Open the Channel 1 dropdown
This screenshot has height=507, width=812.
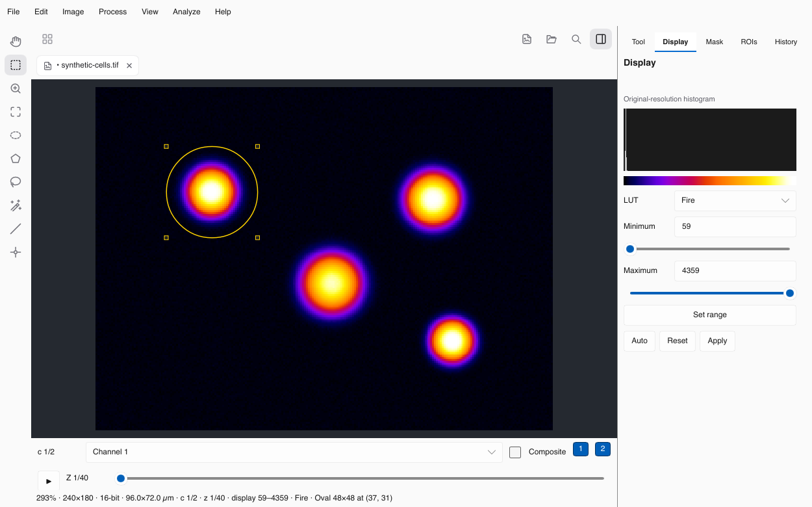pyautogui.click(x=294, y=452)
